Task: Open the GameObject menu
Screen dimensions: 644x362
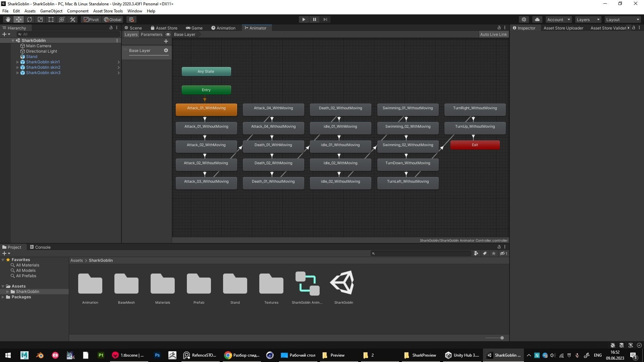Action: pos(51,11)
